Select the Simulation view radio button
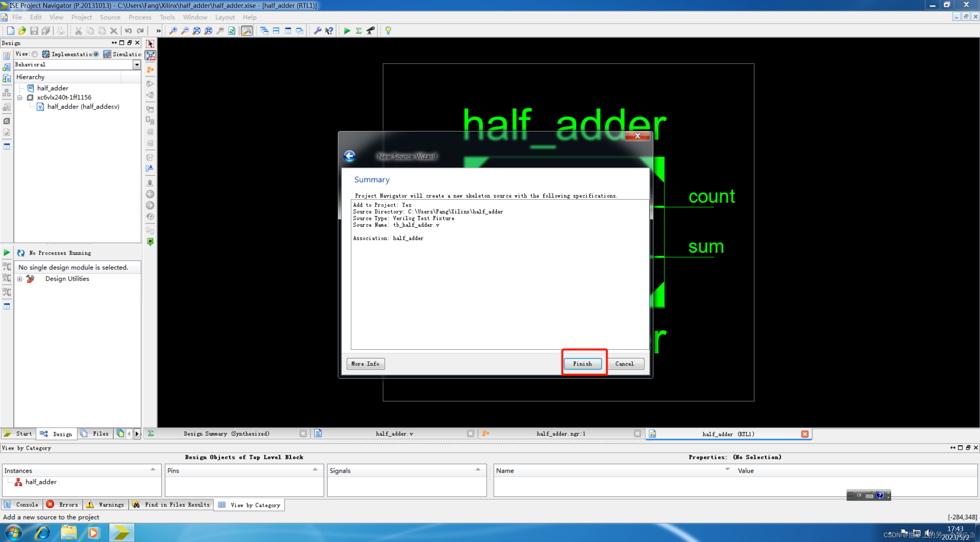 96,54
